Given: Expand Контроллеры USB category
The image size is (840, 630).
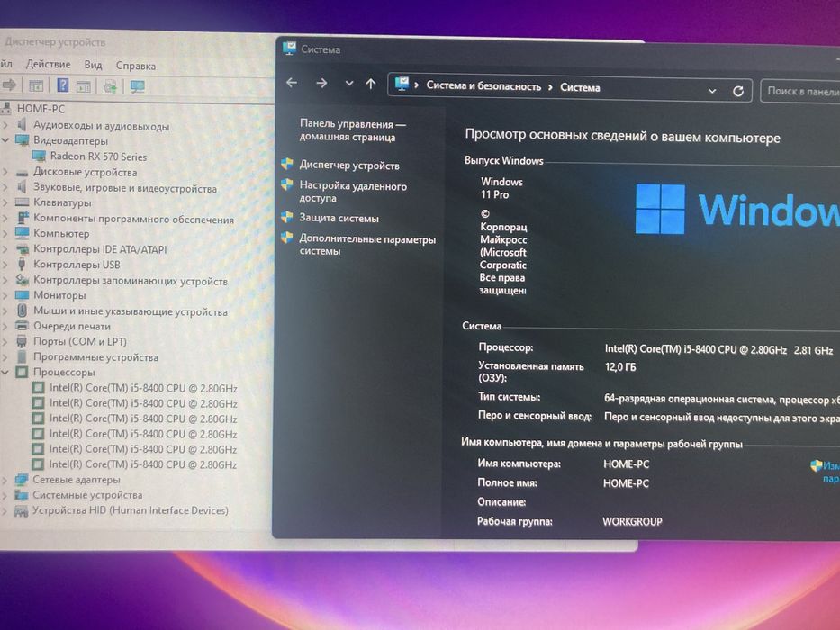Looking at the screenshot, I should point(5,264).
